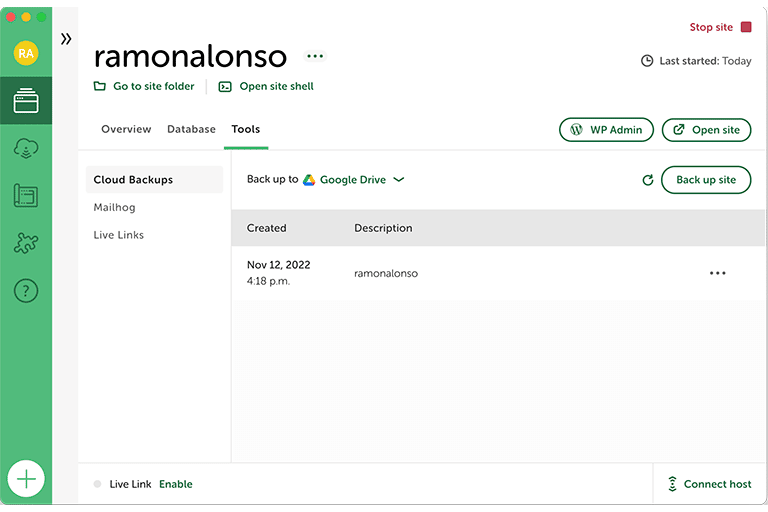Select the Nov 12, 2022 backup date
Viewport: 768px width, 512px height.
click(x=279, y=265)
